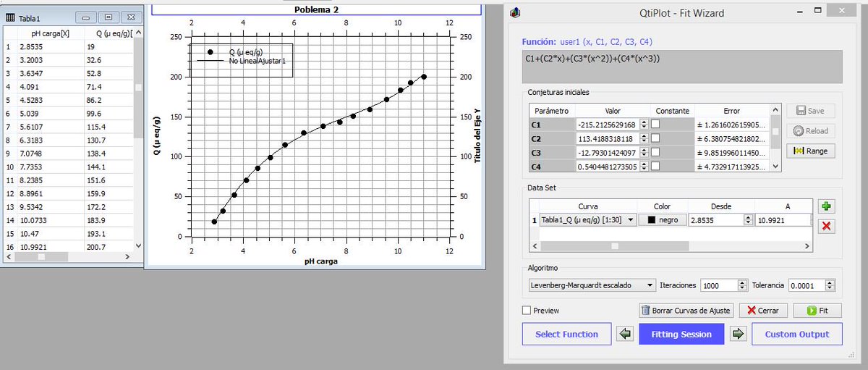Mark parameter C1 as constant

pyautogui.click(x=655, y=125)
